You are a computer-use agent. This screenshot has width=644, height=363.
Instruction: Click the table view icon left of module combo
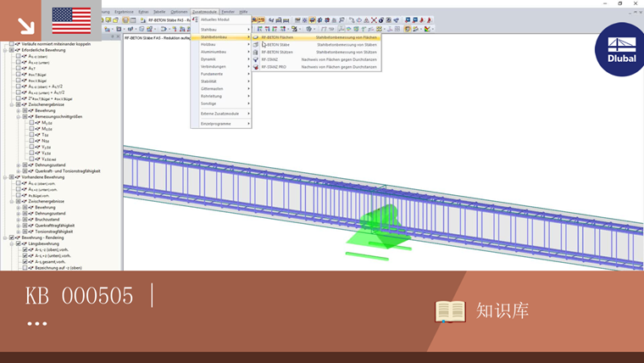(x=133, y=20)
